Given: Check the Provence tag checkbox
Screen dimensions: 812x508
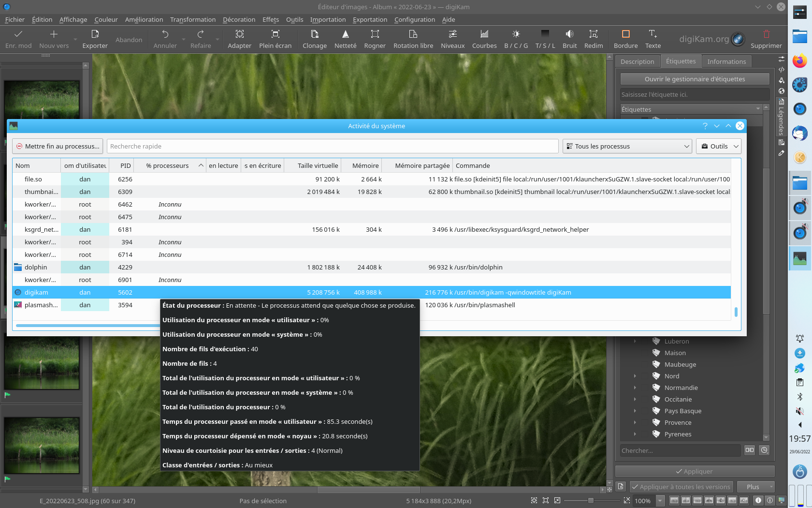Looking at the screenshot, I should coord(645,423).
